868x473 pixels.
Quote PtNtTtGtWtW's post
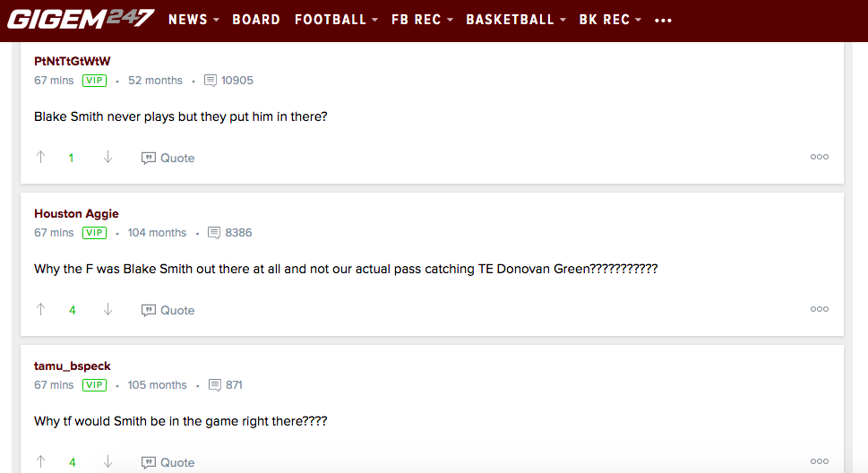168,158
